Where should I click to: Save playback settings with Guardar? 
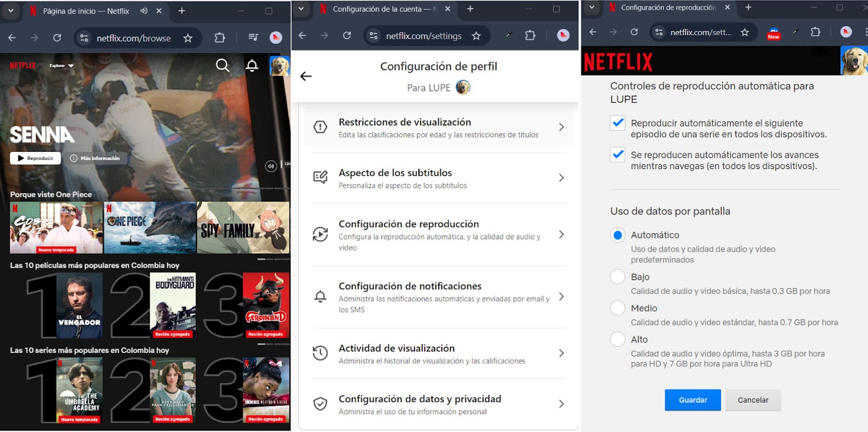pyautogui.click(x=693, y=400)
